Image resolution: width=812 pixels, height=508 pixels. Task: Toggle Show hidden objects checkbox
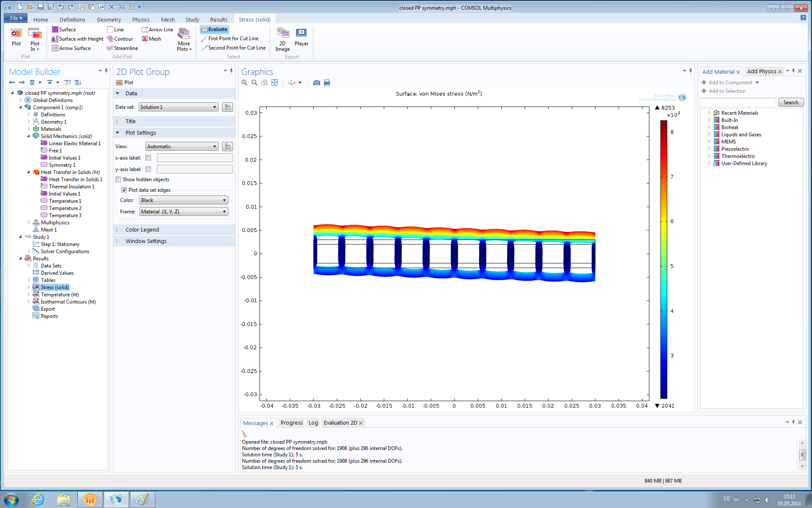(x=118, y=179)
